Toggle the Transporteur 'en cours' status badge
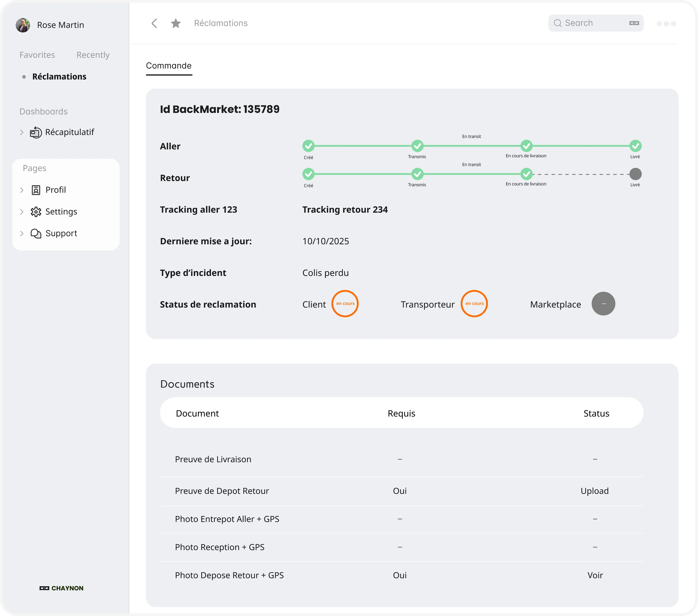 (x=474, y=303)
